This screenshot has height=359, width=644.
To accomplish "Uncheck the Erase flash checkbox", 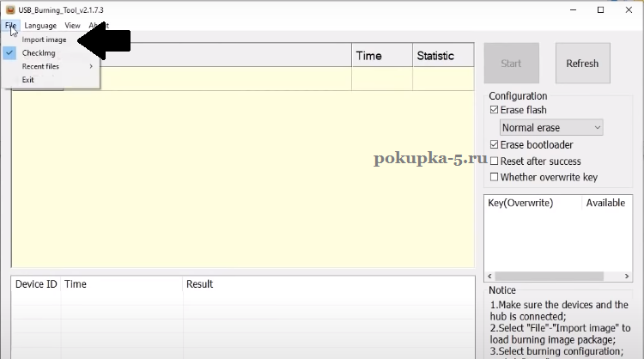I will (494, 111).
